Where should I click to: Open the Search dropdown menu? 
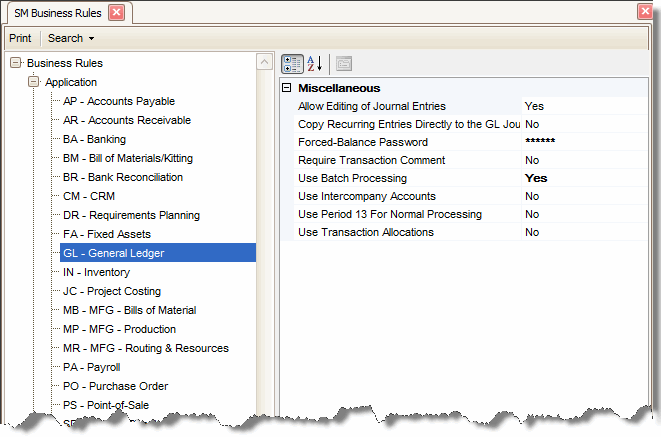coord(71,38)
